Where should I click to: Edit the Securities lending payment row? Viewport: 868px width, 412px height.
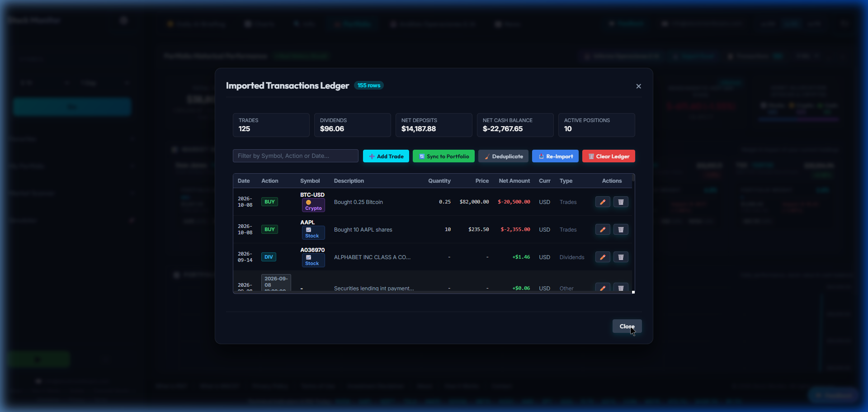point(603,288)
